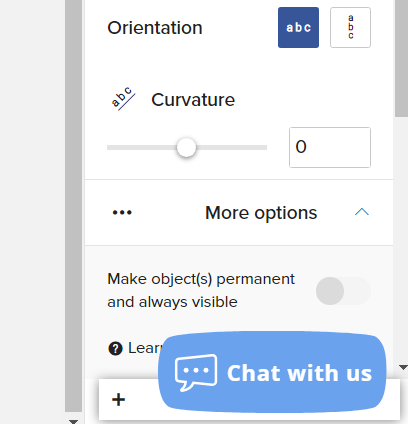The width and height of the screenshot is (408, 424).
Task: Click the Curvature abc icon
Action: tap(123, 98)
